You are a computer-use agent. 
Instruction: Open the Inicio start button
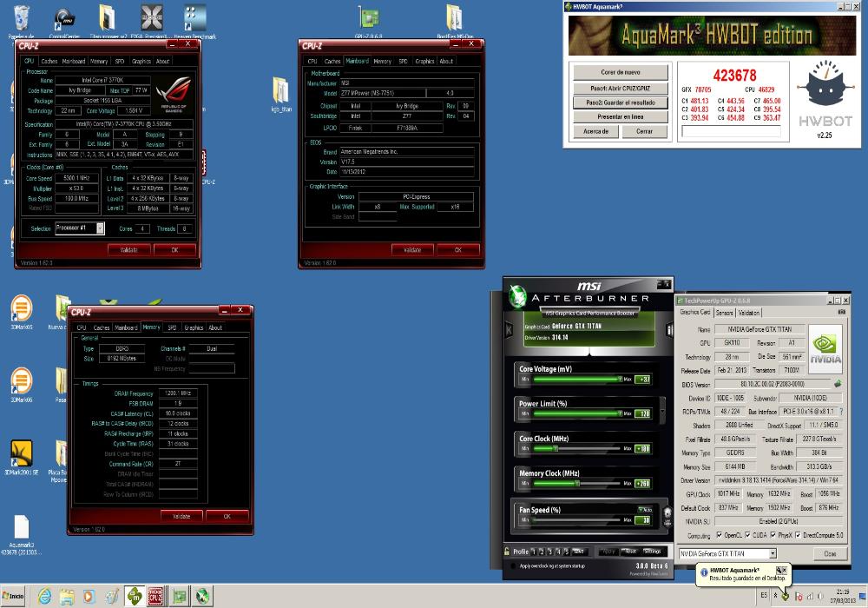click(x=13, y=596)
